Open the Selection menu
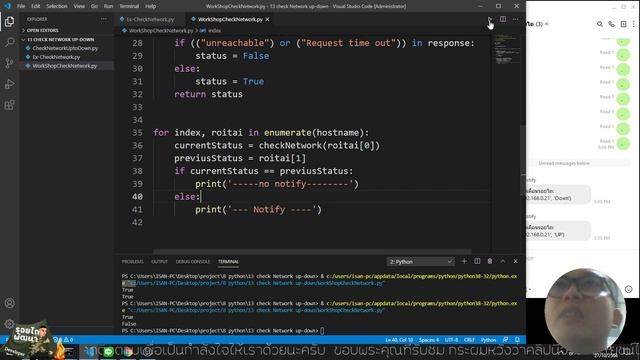 coord(57,6)
